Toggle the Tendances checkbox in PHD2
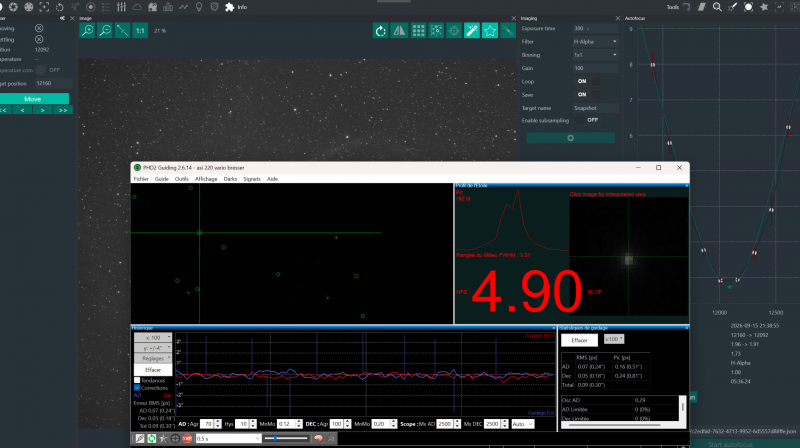This screenshot has height=448, width=800. [137, 380]
